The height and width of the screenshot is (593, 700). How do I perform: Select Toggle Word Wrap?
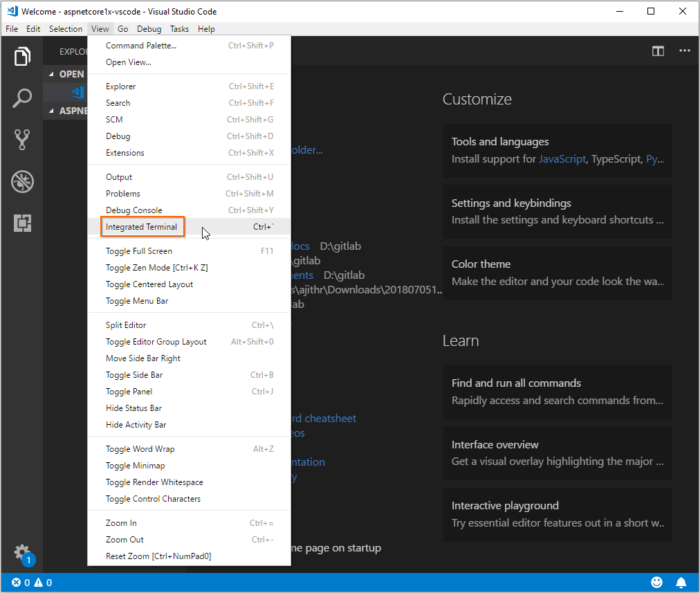pyautogui.click(x=190, y=449)
